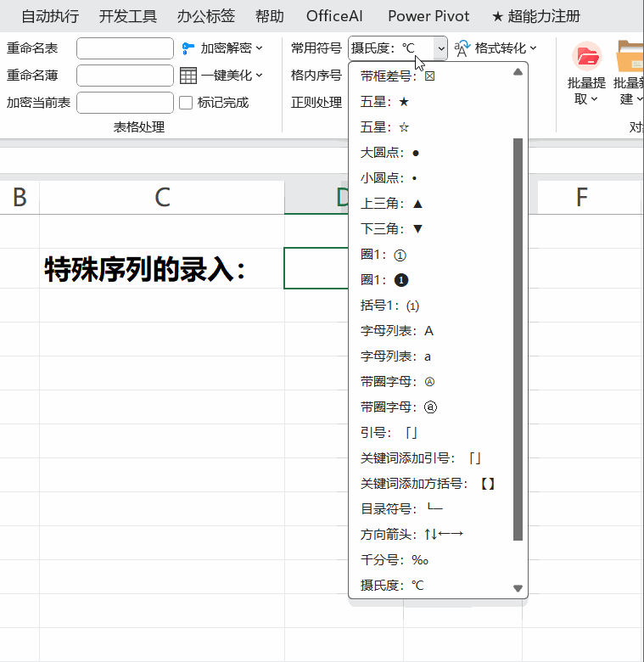Click the 常用符号 label
Image resolution: width=644 pixels, height=662 pixels.
(x=316, y=48)
